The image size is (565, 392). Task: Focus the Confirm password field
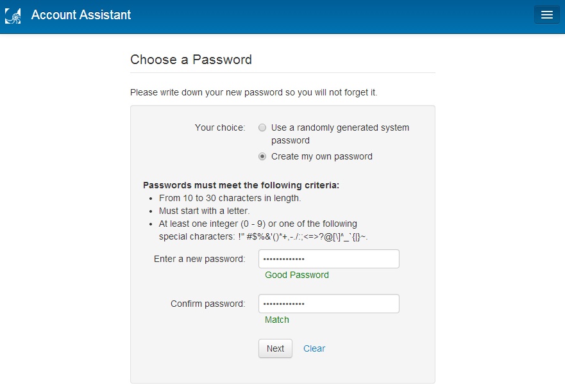click(328, 304)
